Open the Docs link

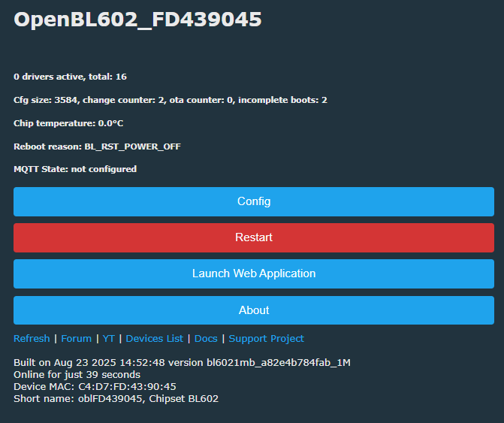pyautogui.click(x=206, y=338)
